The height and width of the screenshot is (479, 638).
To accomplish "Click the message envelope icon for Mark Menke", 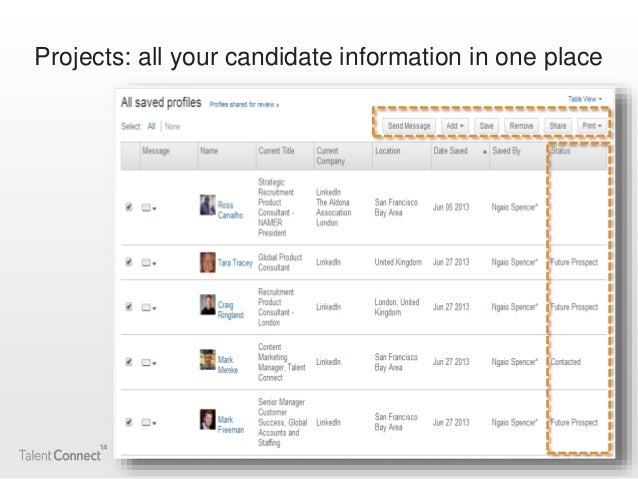I will point(146,362).
